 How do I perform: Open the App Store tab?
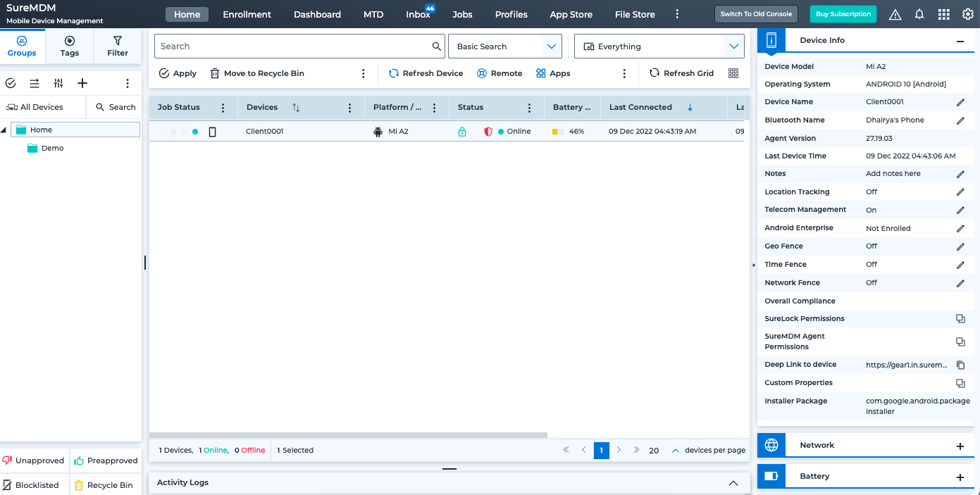point(571,14)
